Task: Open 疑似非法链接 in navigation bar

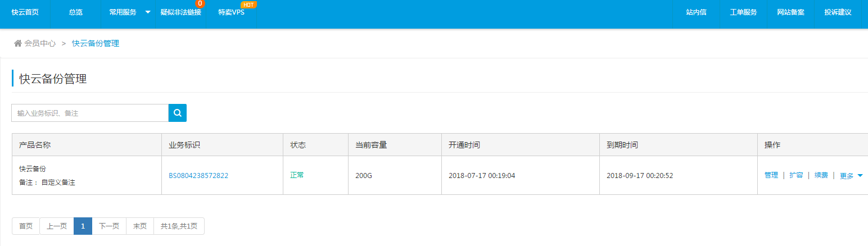Action: pos(180,12)
